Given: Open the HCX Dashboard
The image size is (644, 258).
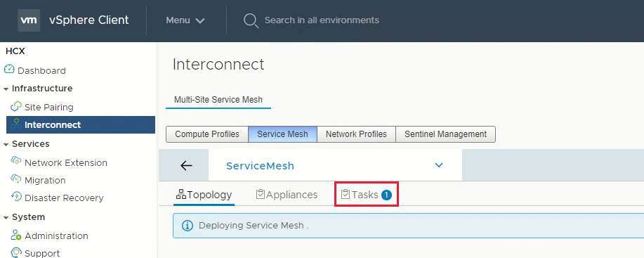Looking at the screenshot, I should (41, 71).
